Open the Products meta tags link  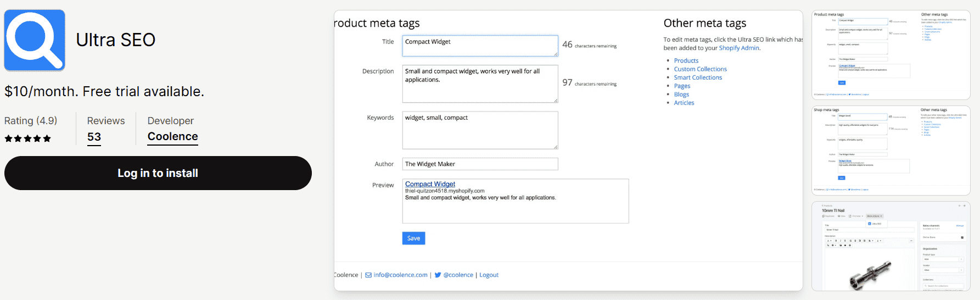(686, 61)
